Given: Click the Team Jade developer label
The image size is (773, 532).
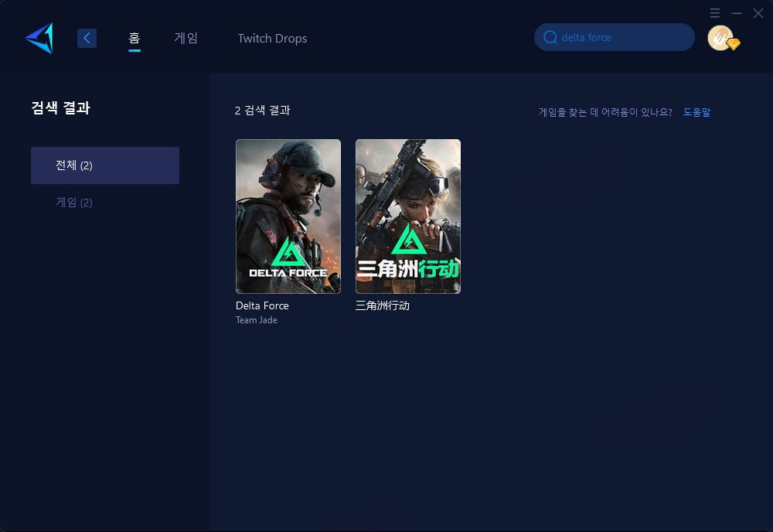Looking at the screenshot, I should [257, 320].
